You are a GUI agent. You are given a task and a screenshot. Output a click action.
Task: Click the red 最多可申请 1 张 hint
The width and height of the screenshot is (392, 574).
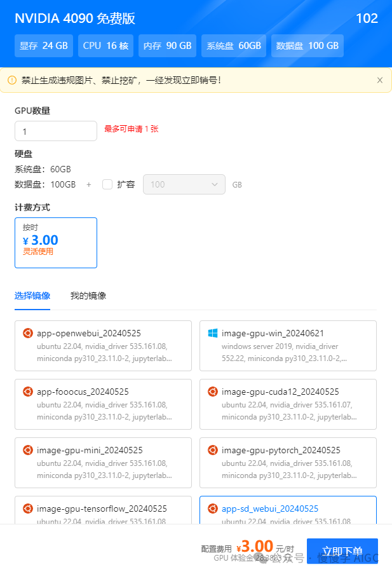point(132,129)
